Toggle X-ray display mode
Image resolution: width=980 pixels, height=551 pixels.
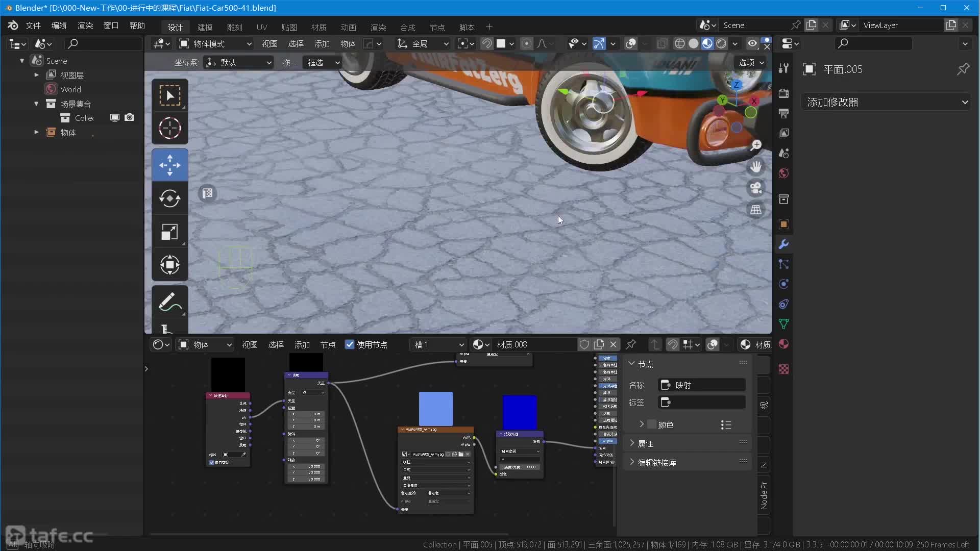coord(661,44)
